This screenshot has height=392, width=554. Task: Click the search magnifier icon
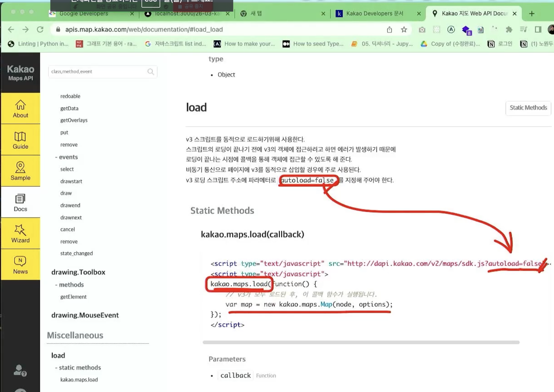[151, 72]
